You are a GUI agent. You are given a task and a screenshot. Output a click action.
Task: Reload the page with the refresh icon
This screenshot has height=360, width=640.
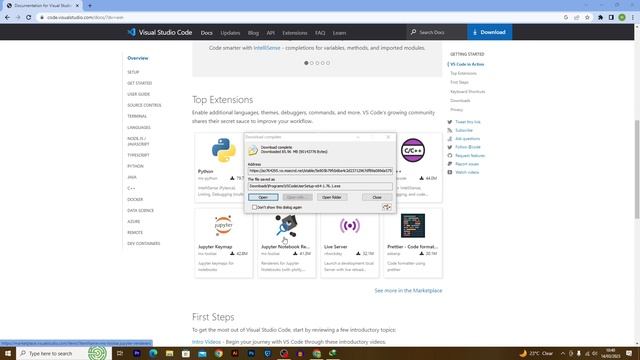(29, 17)
